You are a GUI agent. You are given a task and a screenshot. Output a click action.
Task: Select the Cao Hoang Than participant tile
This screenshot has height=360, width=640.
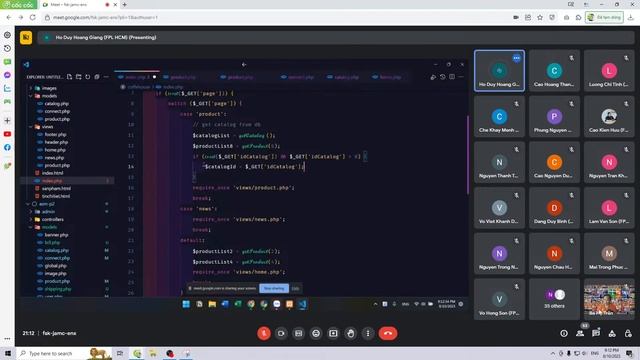coord(554,71)
